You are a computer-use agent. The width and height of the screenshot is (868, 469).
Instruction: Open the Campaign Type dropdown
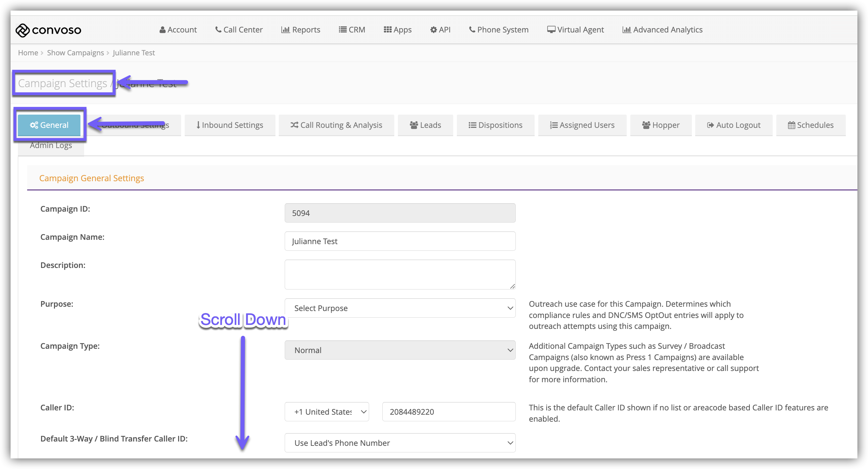pyautogui.click(x=400, y=350)
